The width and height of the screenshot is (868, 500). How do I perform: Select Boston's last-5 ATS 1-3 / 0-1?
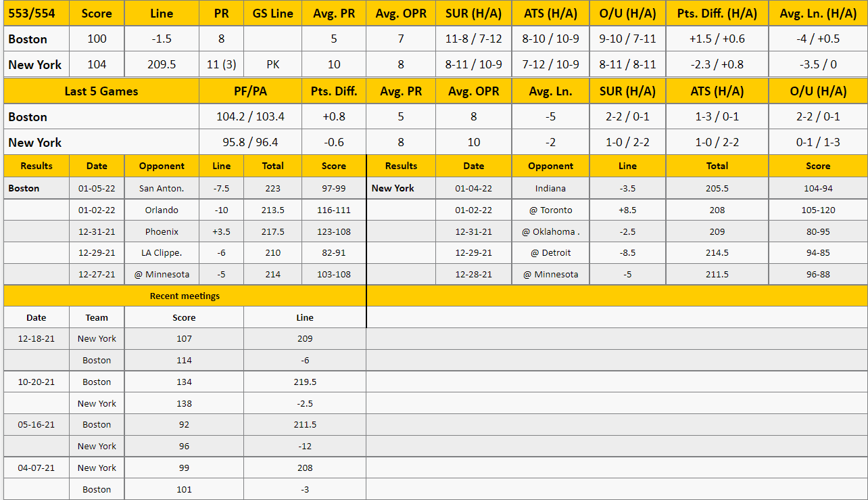click(717, 116)
